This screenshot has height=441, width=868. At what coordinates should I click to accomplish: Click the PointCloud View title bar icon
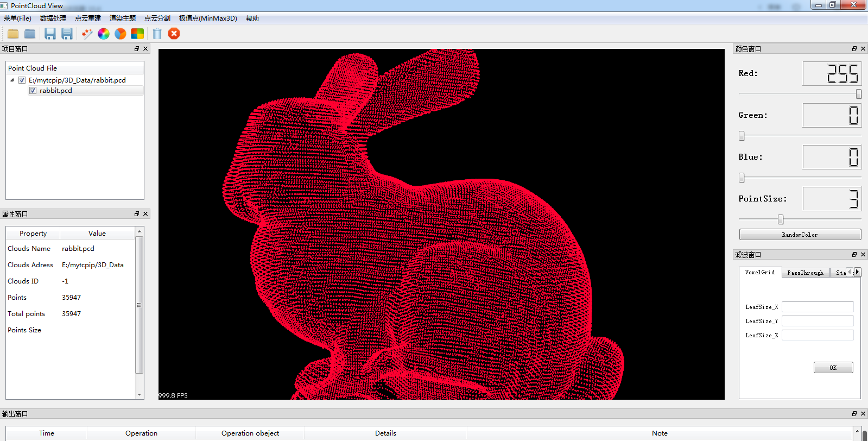4,5
